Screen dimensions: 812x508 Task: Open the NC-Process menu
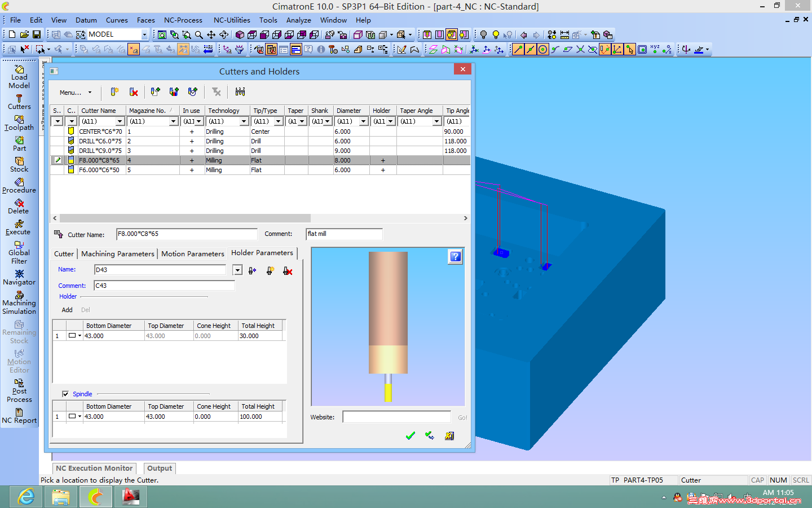click(183, 20)
